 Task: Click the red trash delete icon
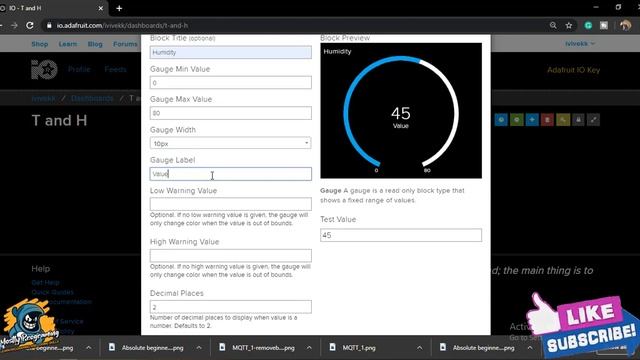click(547, 120)
